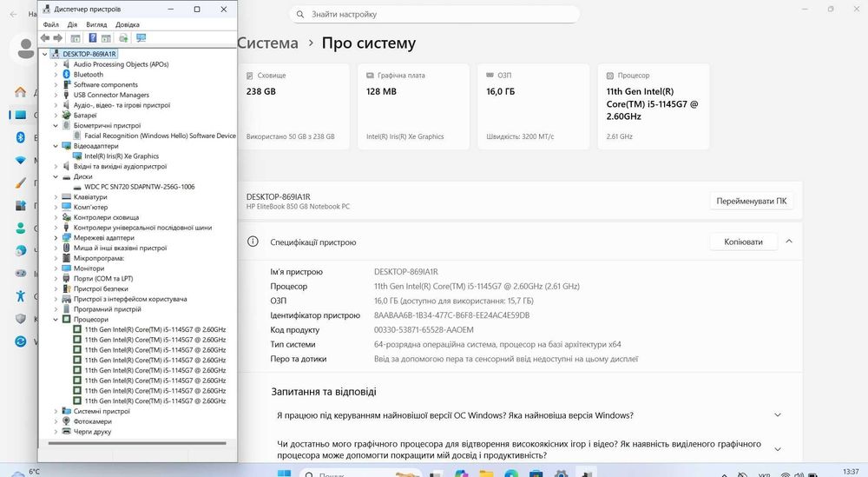
Task: Click the Apps icon in Settings sidebar
Action: coord(21,206)
